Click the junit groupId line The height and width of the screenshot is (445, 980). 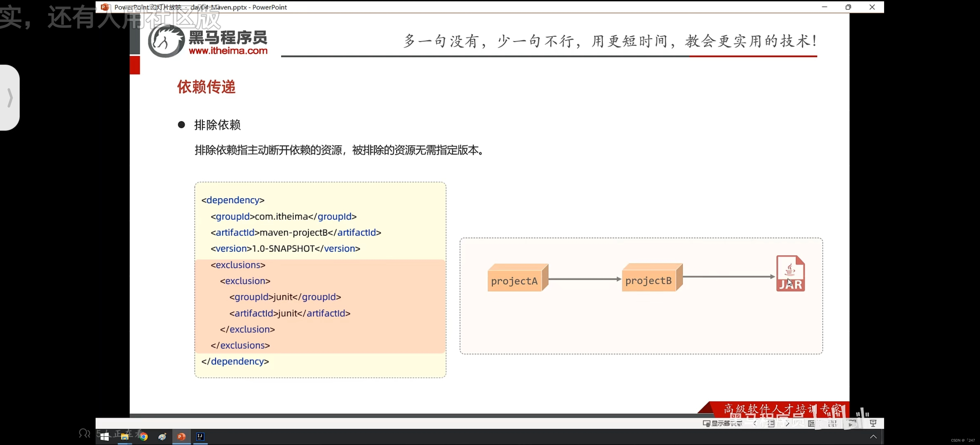(x=285, y=297)
